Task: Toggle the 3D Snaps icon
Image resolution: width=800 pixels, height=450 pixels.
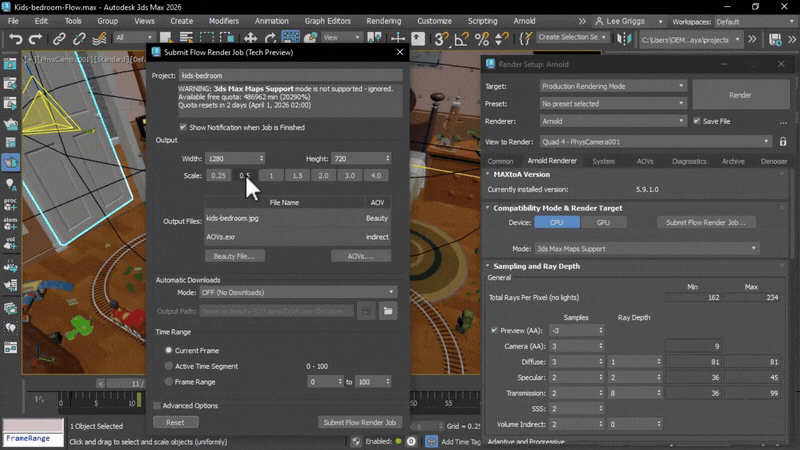Action: click(x=441, y=39)
